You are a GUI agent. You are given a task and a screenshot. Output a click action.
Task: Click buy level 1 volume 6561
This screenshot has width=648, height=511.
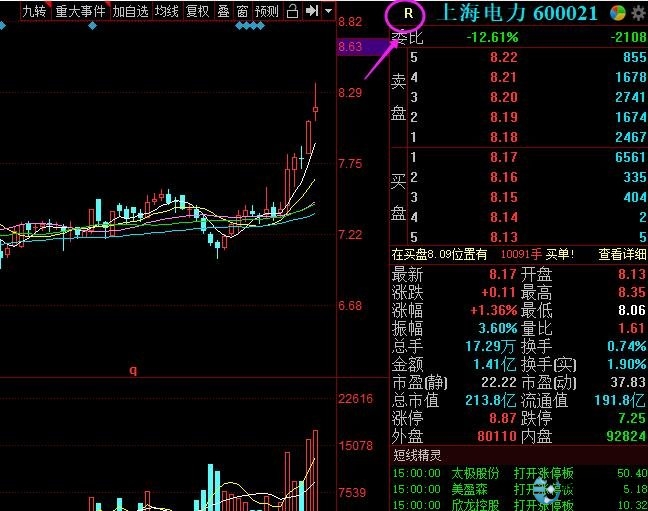click(x=630, y=157)
